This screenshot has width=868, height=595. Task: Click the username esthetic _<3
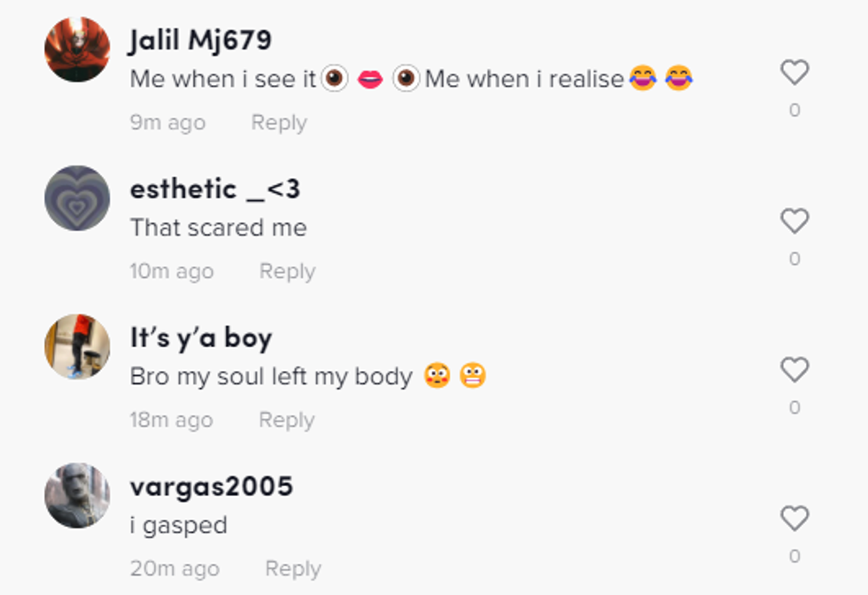(214, 189)
